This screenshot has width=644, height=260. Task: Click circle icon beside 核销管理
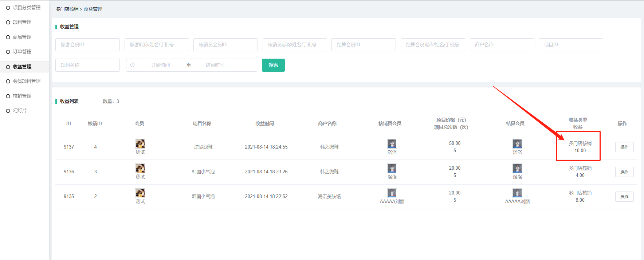pyautogui.click(x=8, y=96)
